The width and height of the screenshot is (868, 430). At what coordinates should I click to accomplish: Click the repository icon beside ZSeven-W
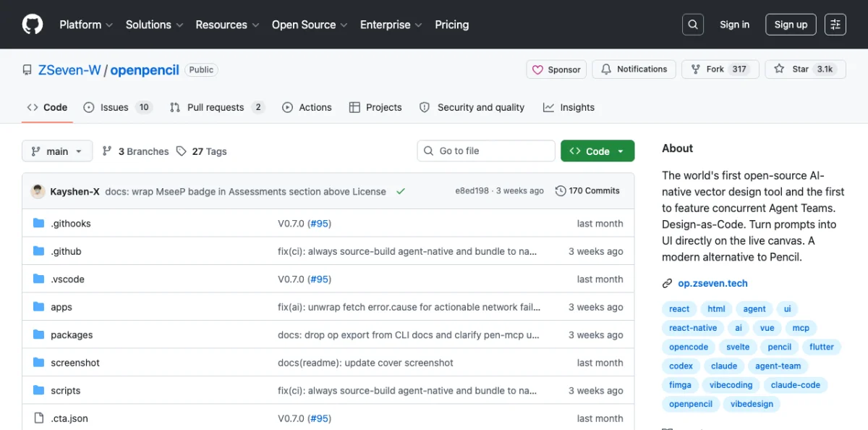27,70
